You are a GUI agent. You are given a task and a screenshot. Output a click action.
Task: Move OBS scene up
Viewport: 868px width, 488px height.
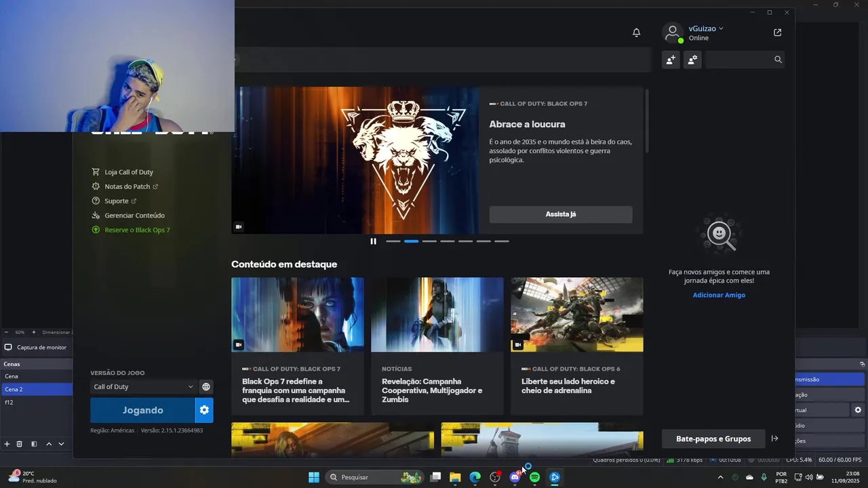point(49,444)
